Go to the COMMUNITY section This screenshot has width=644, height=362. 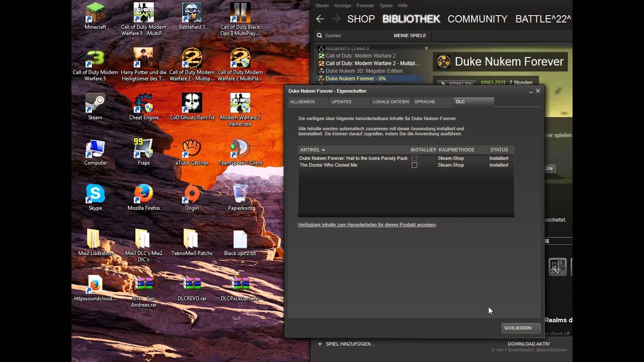pos(477,19)
